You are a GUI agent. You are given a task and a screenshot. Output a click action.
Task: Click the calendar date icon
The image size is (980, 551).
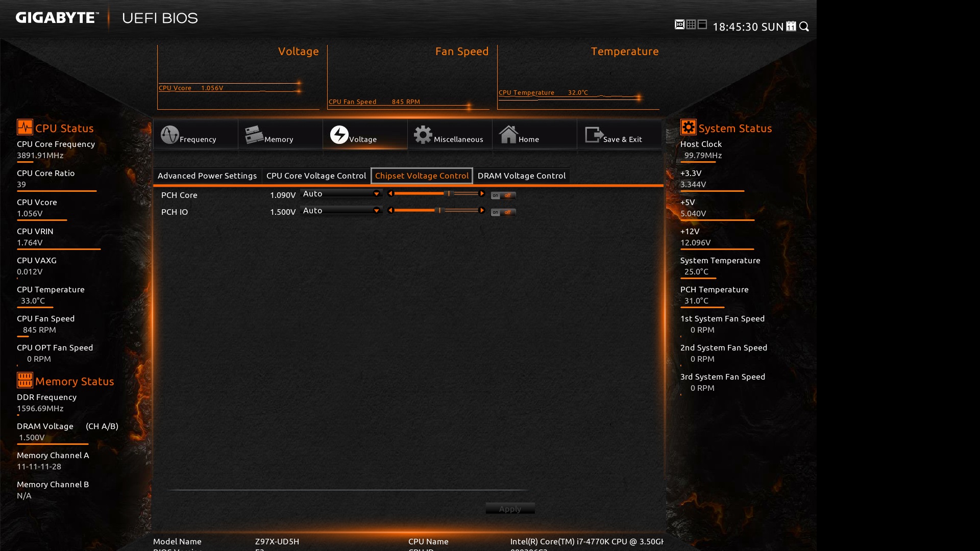click(x=791, y=26)
